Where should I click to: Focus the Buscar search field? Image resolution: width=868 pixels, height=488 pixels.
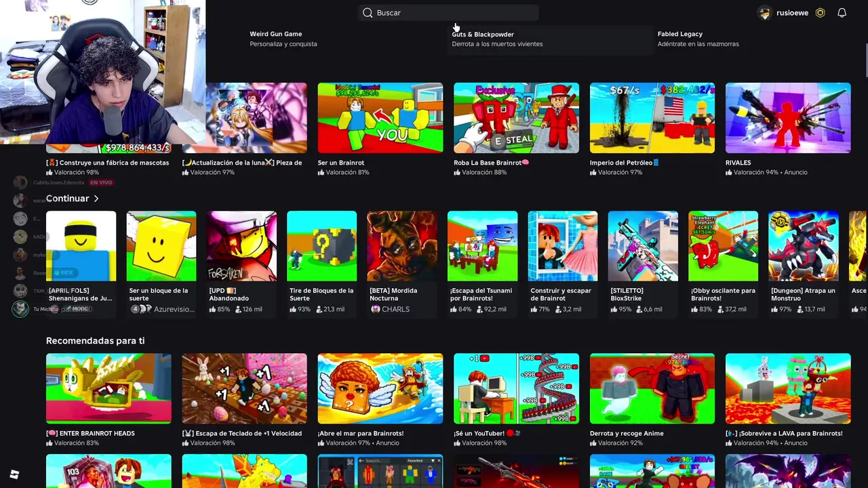448,13
